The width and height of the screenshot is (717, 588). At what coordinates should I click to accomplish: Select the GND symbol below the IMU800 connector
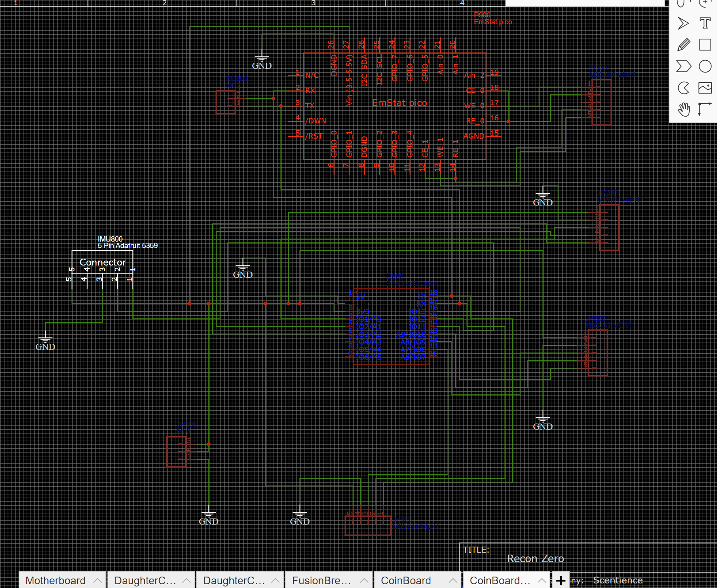click(x=45, y=342)
